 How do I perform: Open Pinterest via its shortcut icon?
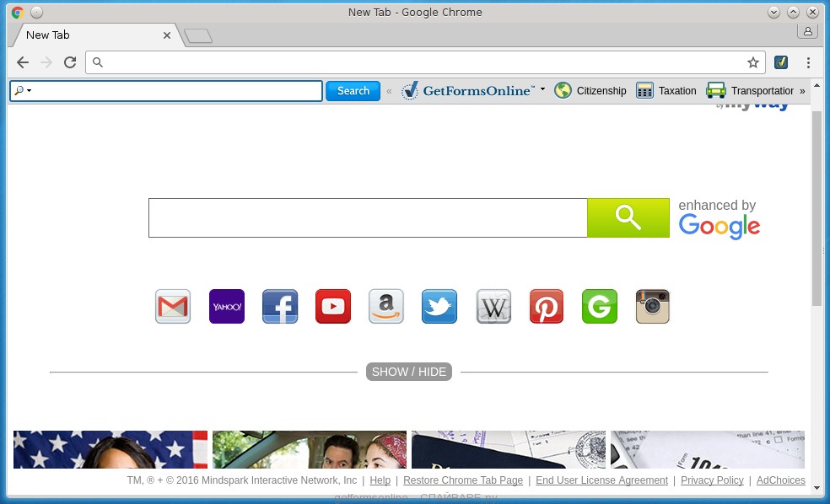point(546,306)
